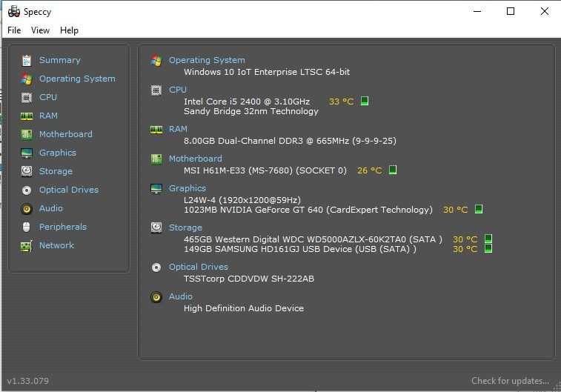The width and height of the screenshot is (561, 392).
Task: Follow the Optical Drives heading link in the summary
Action: coord(198,267)
